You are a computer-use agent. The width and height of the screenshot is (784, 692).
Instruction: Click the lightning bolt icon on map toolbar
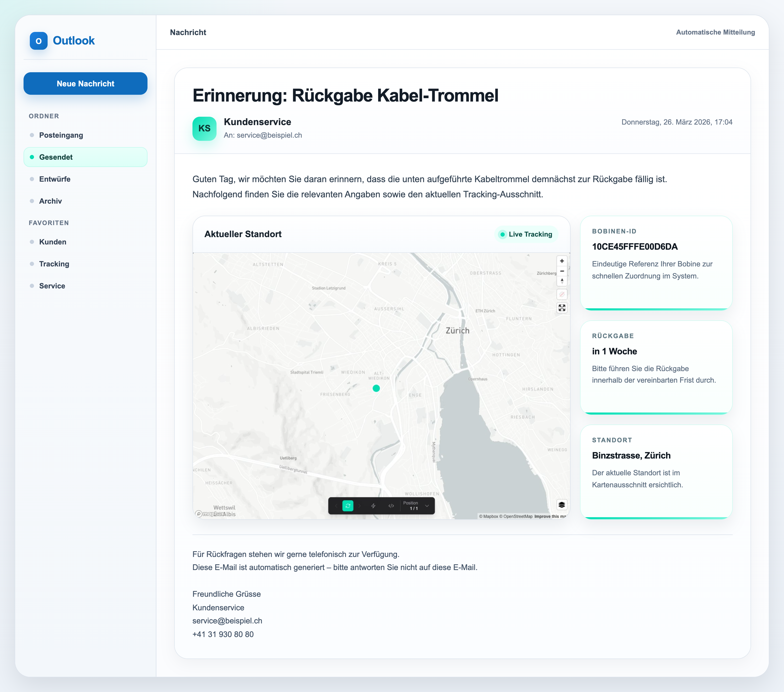click(373, 506)
